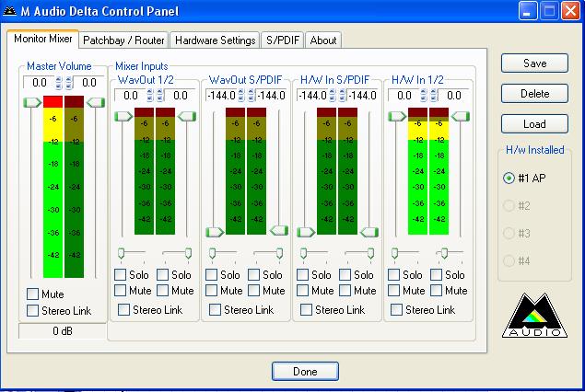Image resolution: width=585 pixels, height=392 pixels.
Task: Click H/W In 1/2 left level stepper
Action: (x=424, y=96)
